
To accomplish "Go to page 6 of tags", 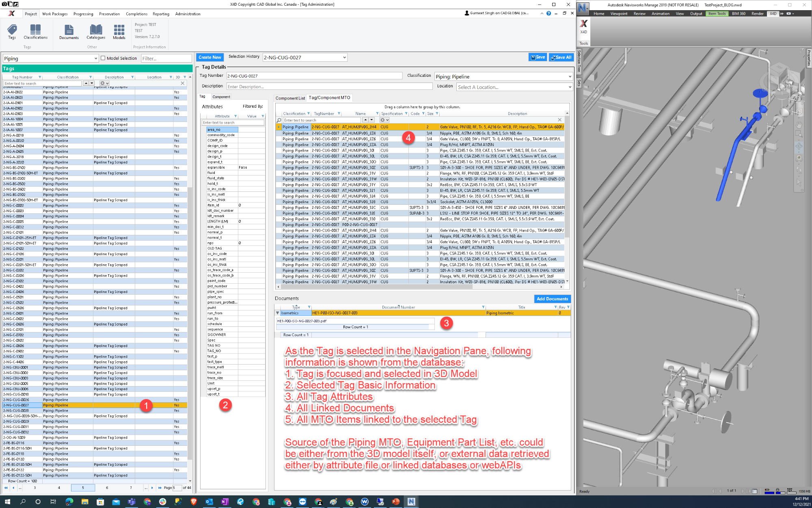I will [107, 488].
